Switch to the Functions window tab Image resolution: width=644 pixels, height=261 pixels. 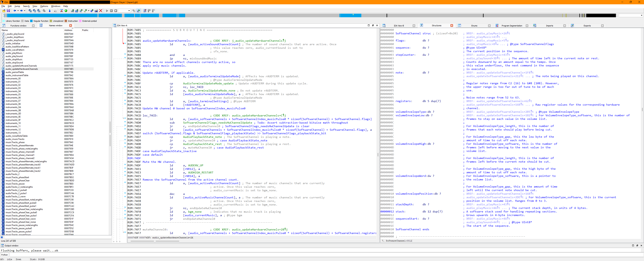click(18, 25)
